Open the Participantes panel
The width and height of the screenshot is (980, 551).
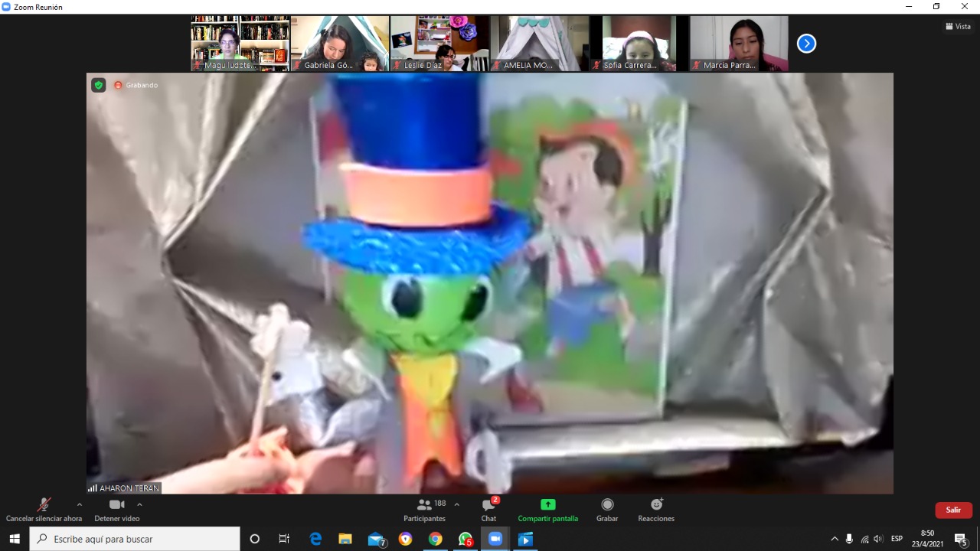[x=425, y=510]
